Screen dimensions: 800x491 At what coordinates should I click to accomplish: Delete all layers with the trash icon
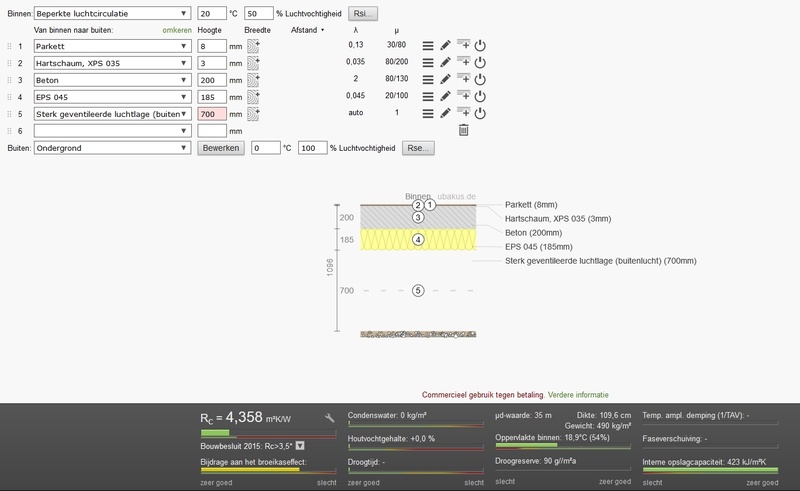(x=463, y=130)
